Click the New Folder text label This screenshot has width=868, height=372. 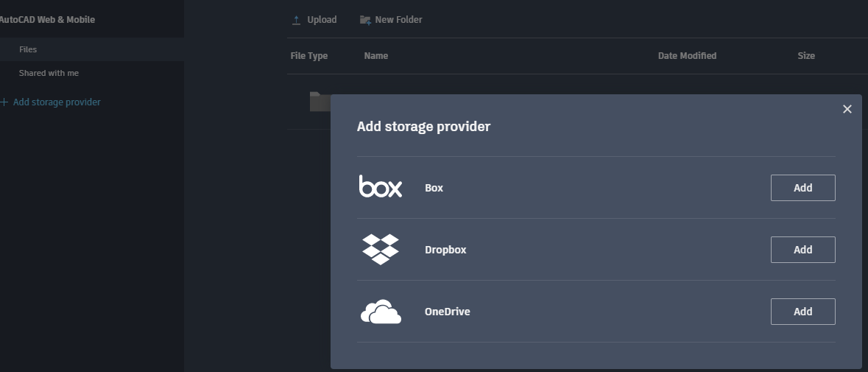(x=398, y=20)
